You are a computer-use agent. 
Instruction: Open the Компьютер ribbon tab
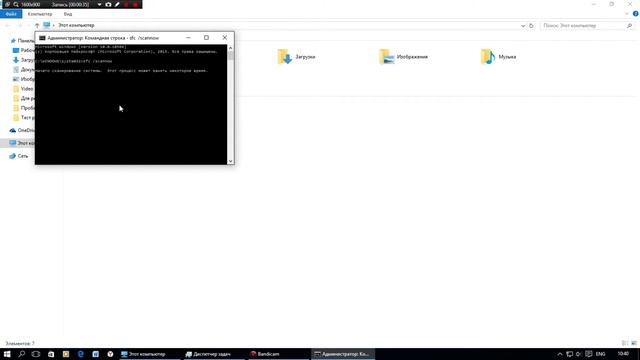click(40, 14)
